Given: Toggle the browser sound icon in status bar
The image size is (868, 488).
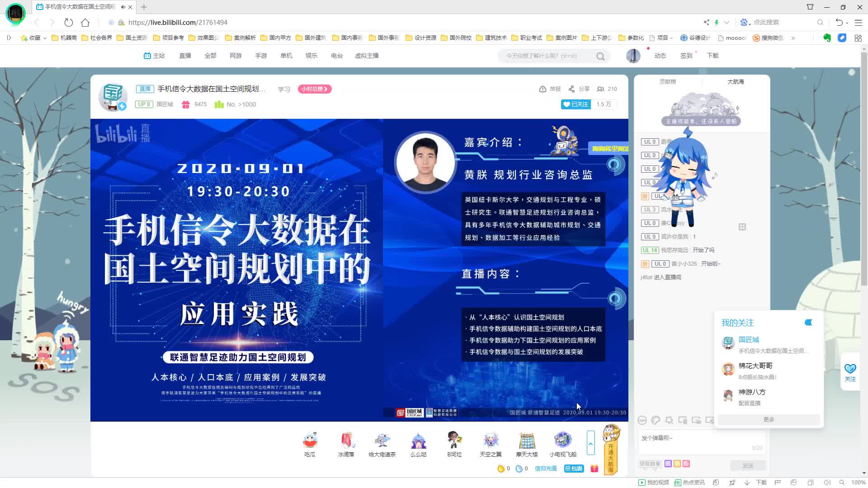Looking at the screenshot, I should tap(827, 483).
